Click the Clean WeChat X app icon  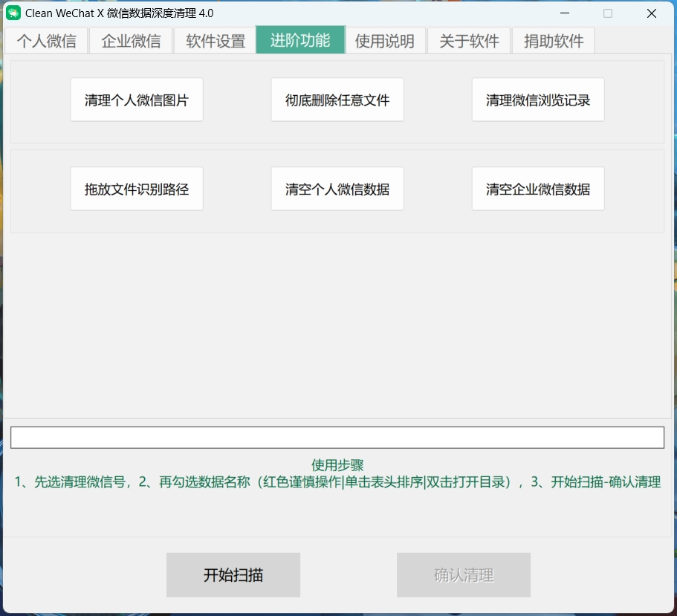pos(13,13)
